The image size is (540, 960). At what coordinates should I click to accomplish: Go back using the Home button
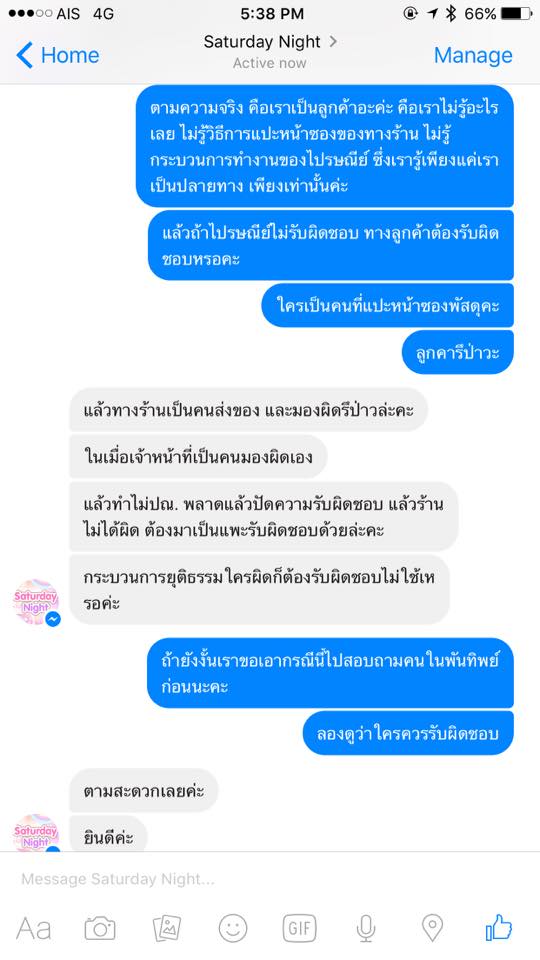(x=58, y=55)
